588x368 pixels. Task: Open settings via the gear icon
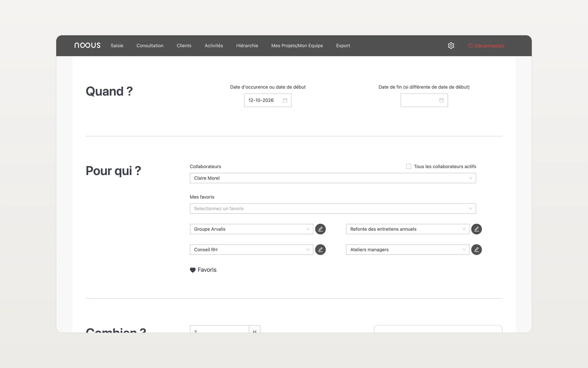[x=451, y=46]
